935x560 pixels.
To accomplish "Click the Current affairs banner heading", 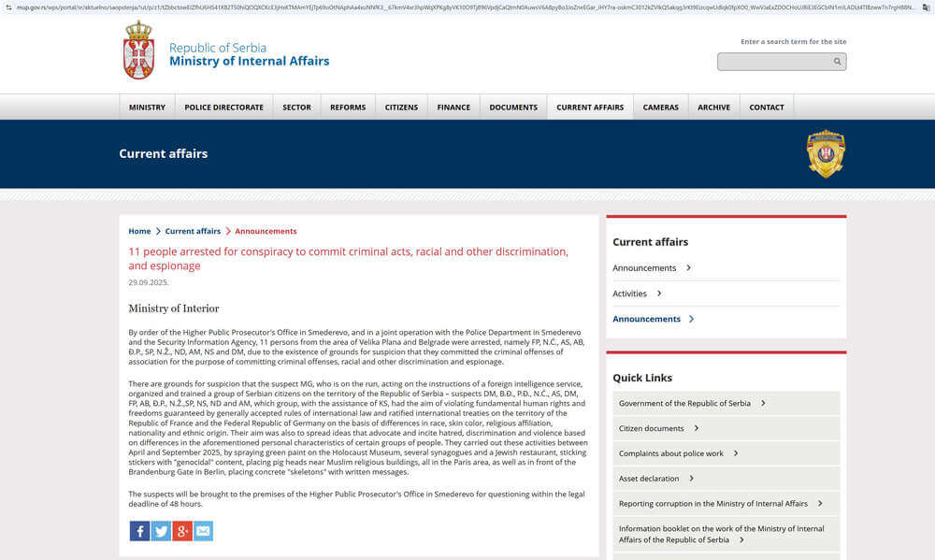I will tap(164, 154).
